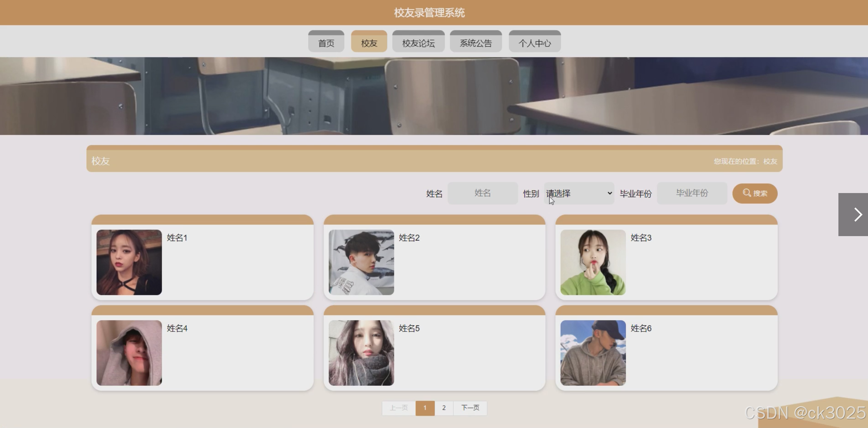The height and width of the screenshot is (428, 868).
Task: Click the 下一页 next page button
Action: click(470, 408)
